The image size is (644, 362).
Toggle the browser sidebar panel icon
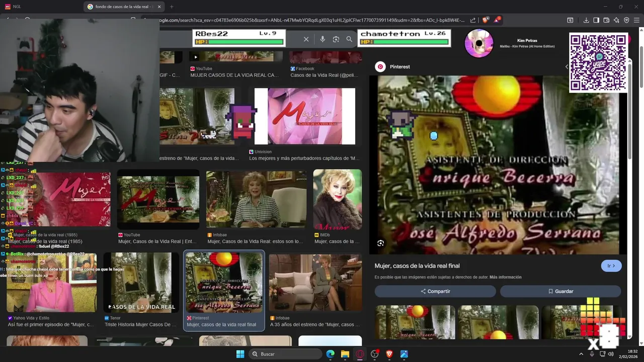click(x=596, y=20)
